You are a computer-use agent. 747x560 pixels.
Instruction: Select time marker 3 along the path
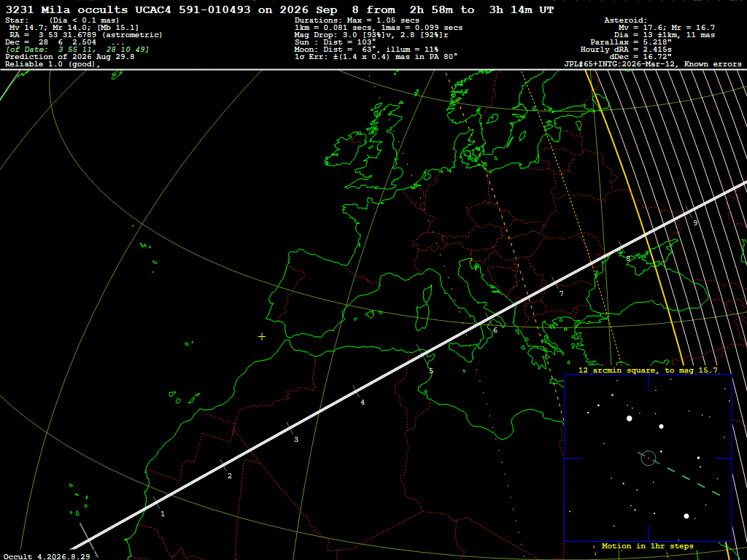click(x=296, y=439)
